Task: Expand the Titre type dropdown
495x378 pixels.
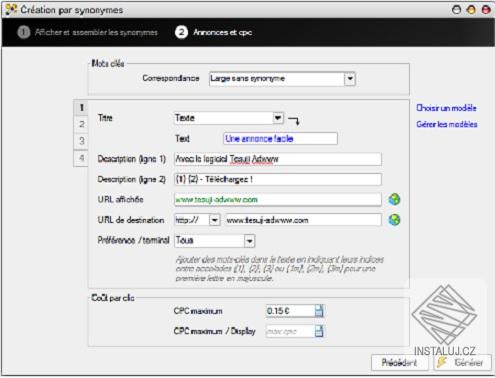Action: pyautogui.click(x=229, y=118)
